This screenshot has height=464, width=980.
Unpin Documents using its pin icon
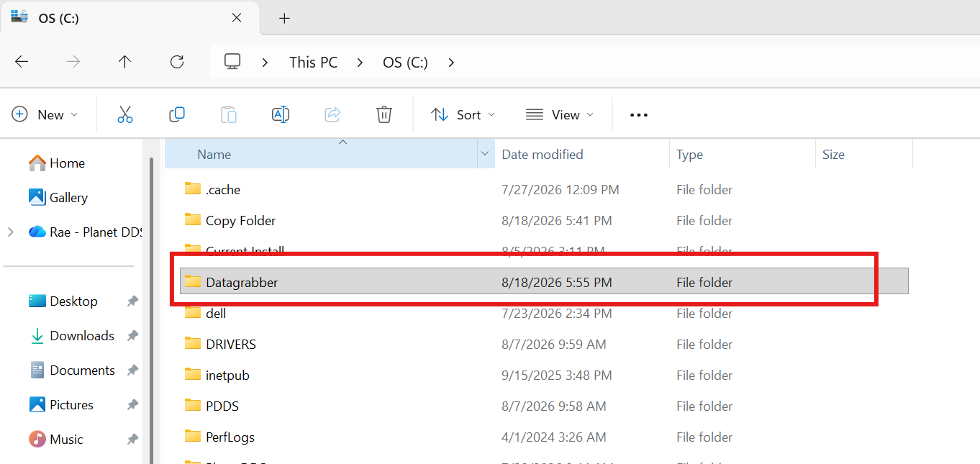pos(132,370)
